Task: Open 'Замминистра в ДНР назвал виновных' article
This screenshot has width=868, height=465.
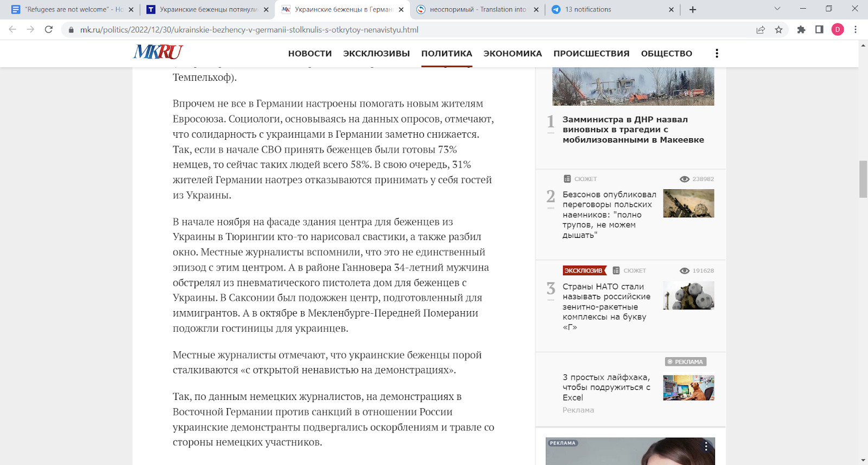Action: click(633, 130)
